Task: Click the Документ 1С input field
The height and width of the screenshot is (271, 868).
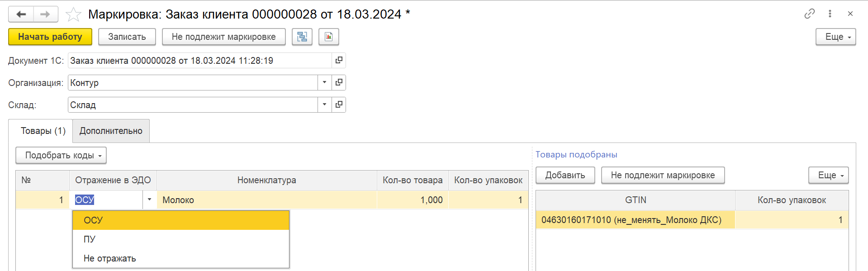Action: 200,60
